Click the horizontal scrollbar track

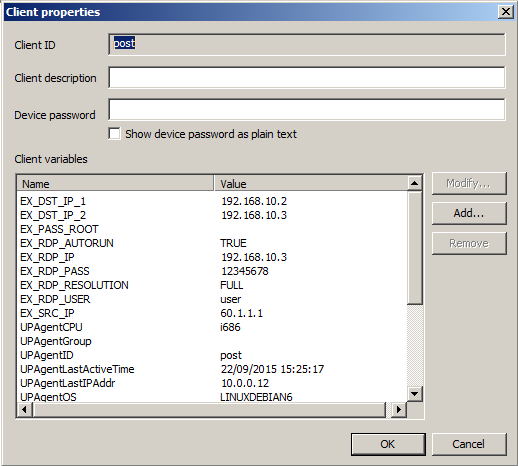click(209, 409)
